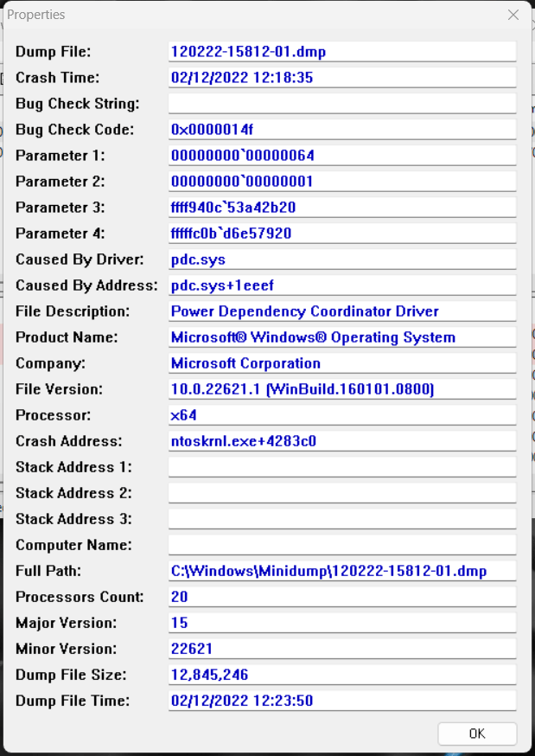Click Processors Count value 20
535x756 pixels.
[179, 597]
